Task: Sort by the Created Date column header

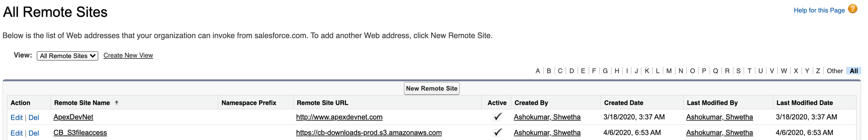Action: (623, 103)
